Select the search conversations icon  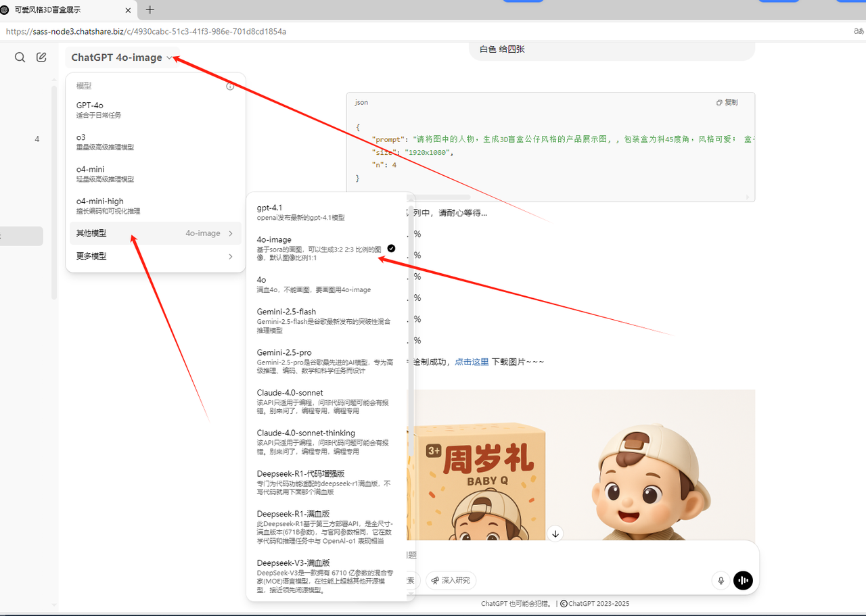pyautogui.click(x=20, y=57)
